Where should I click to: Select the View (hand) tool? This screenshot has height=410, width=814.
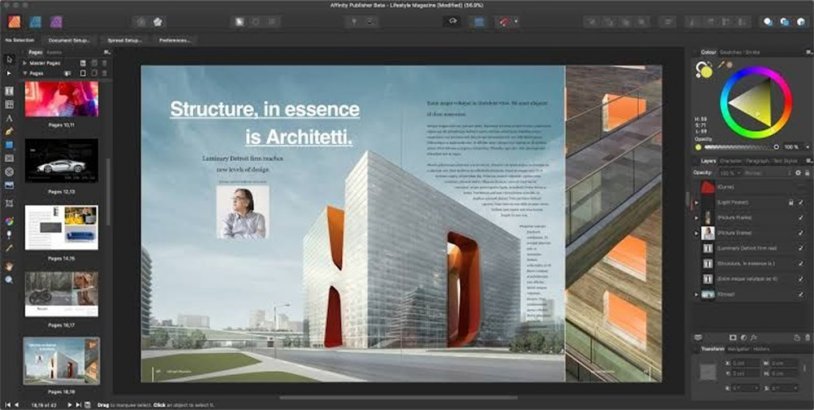click(9, 266)
